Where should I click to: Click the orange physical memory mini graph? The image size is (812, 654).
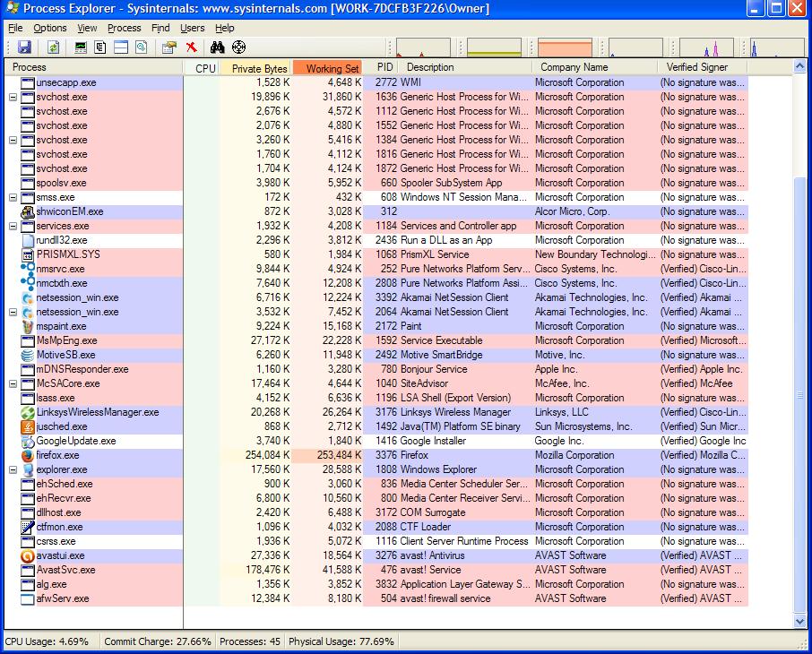[x=565, y=47]
